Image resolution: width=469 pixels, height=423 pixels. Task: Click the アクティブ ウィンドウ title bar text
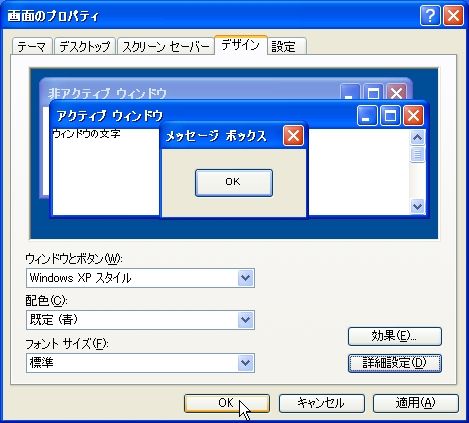(x=110, y=116)
